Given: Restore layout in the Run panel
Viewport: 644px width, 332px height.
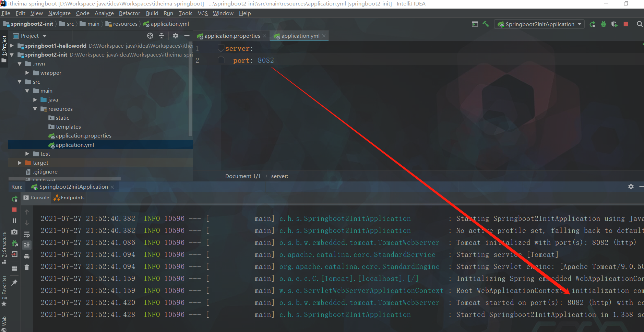Looking at the screenshot, I should click(x=14, y=269).
